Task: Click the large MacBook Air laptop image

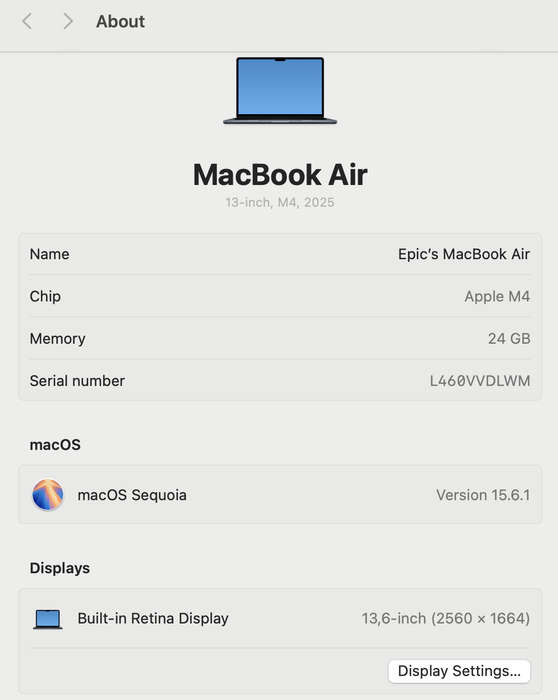Action: [x=280, y=91]
